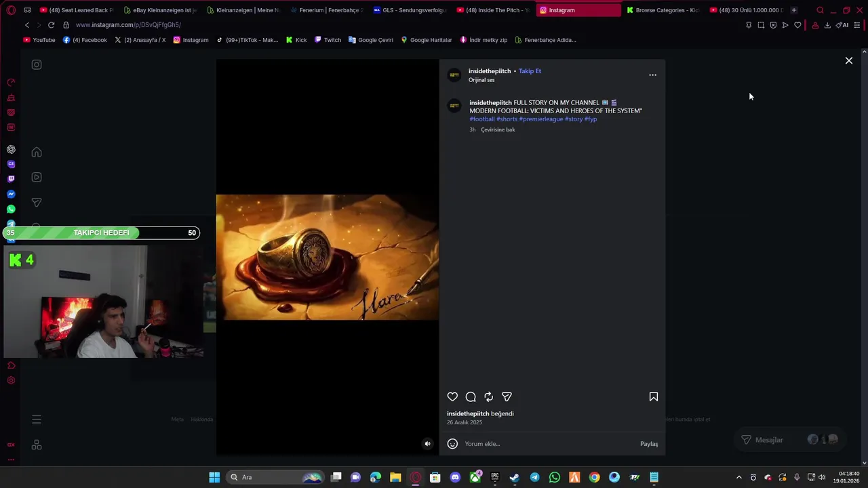The width and height of the screenshot is (868, 488).
Task: Open Opera main menu logo
Action: point(11,10)
